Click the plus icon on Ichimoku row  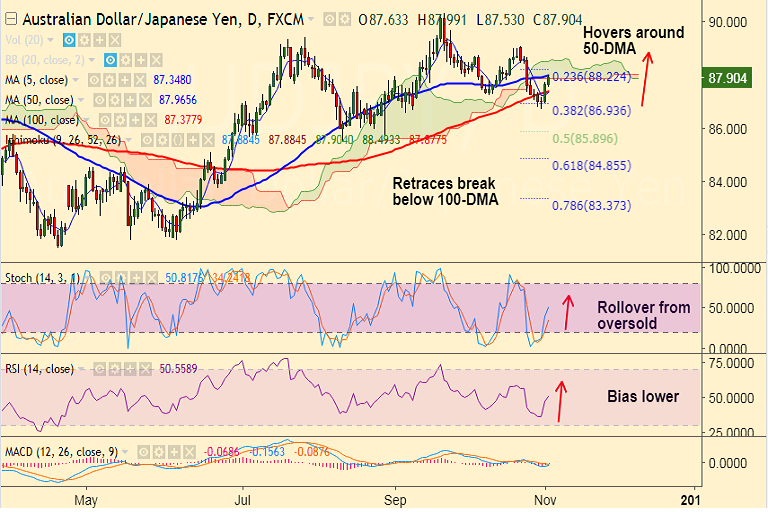coord(193,141)
